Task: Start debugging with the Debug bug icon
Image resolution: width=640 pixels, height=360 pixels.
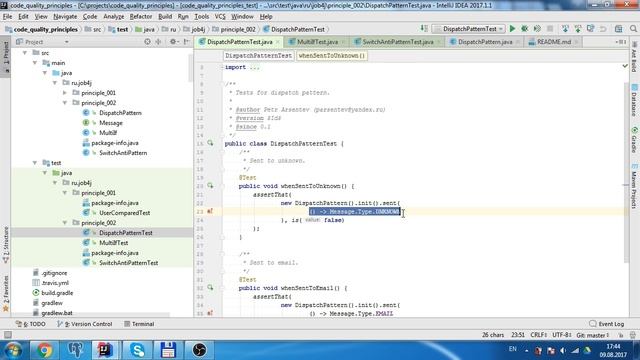Action: tap(525, 29)
